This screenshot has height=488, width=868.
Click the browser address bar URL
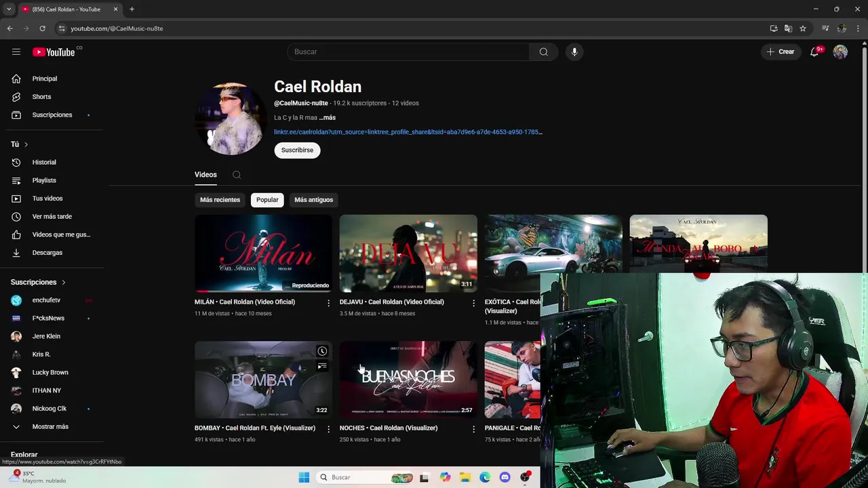click(x=117, y=28)
